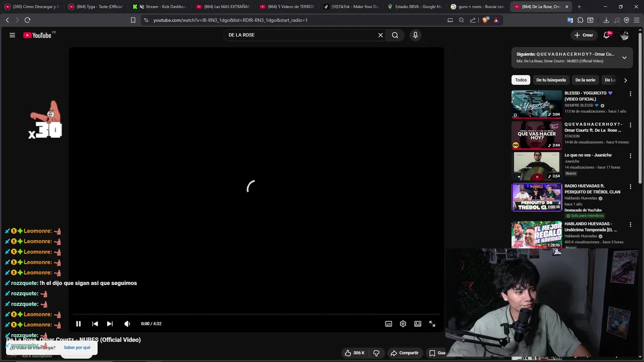
Task: Start voice search with the microphone
Action: pyautogui.click(x=415, y=35)
